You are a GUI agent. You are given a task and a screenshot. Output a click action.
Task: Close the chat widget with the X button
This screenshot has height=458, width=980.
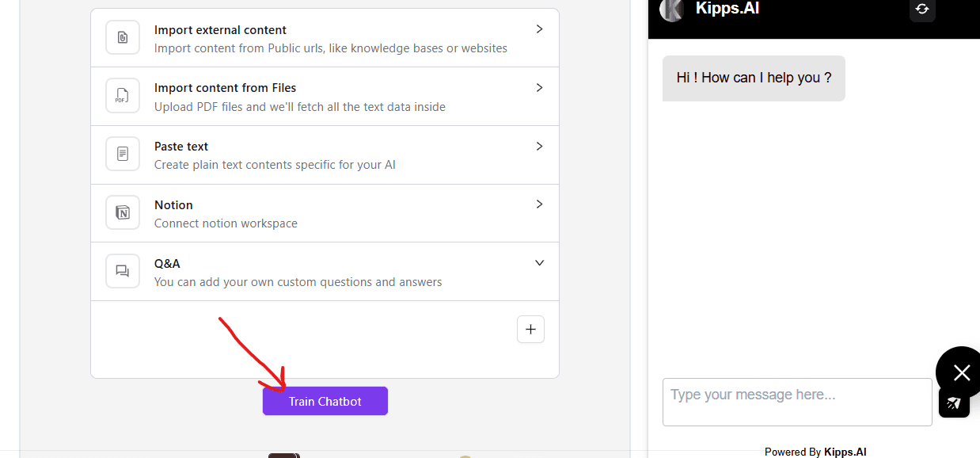click(961, 372)
